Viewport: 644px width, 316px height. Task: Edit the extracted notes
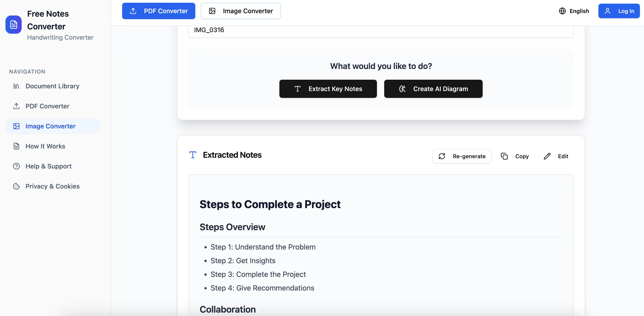tap(556, 156)
